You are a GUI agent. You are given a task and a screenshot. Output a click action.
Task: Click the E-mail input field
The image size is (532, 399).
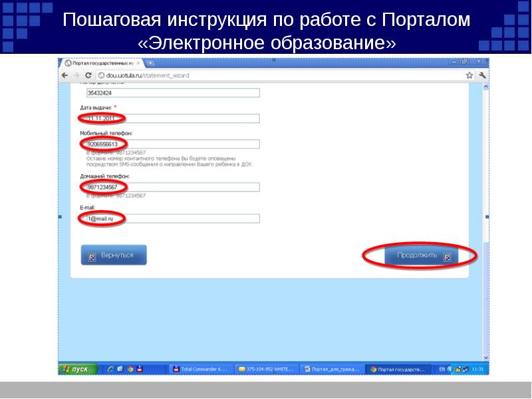(x=170, y=219)
